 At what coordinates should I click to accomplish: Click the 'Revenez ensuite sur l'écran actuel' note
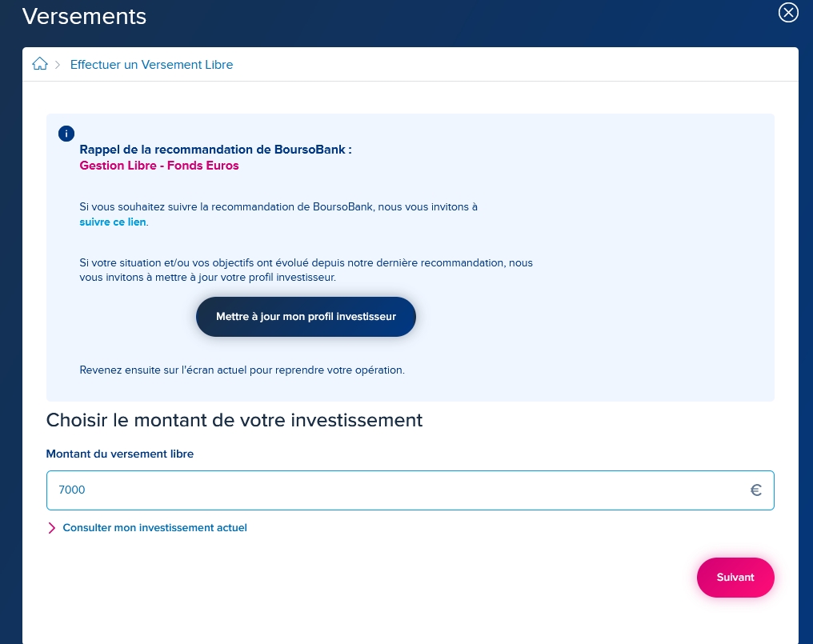[x=242, y=370]
